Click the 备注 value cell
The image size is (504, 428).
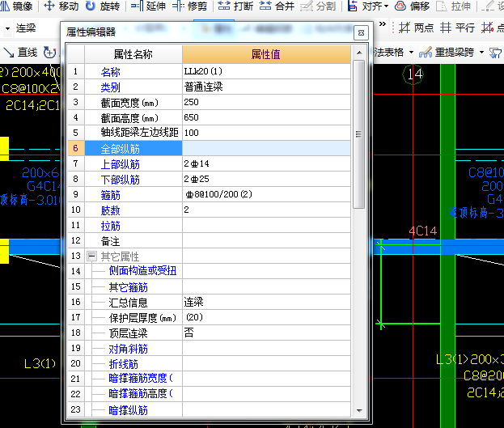[x=266, y=240]
